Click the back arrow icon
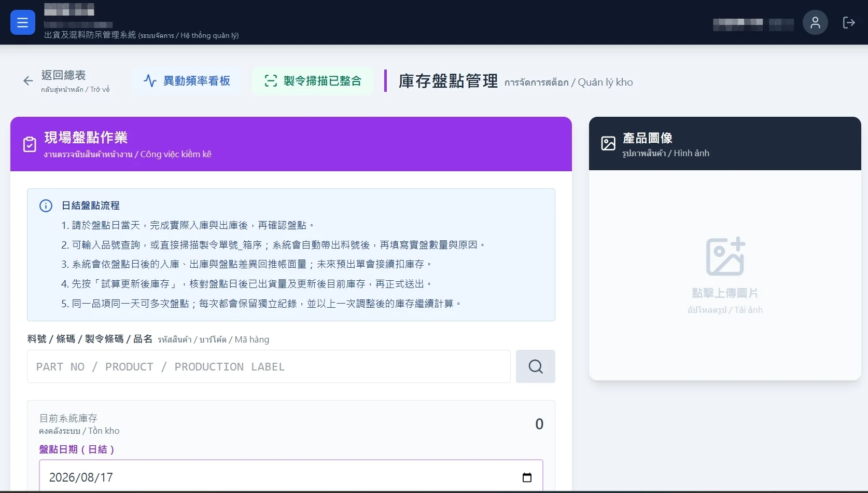This screenshot has height=493, width=868. click(x=28, y=80)
